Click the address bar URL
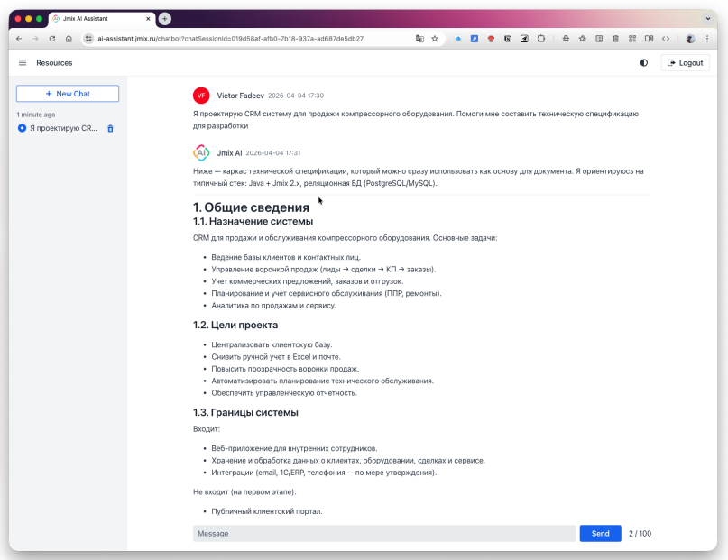 click(230, 39)
